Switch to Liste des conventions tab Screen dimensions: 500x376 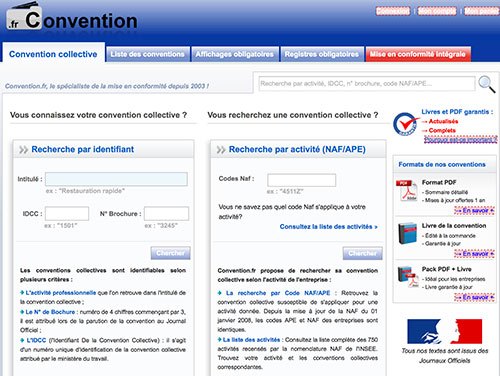148,54
